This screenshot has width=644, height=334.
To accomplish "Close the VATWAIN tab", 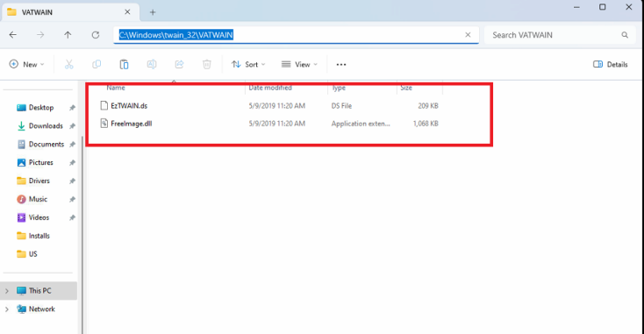I will [x=127, y=12].
